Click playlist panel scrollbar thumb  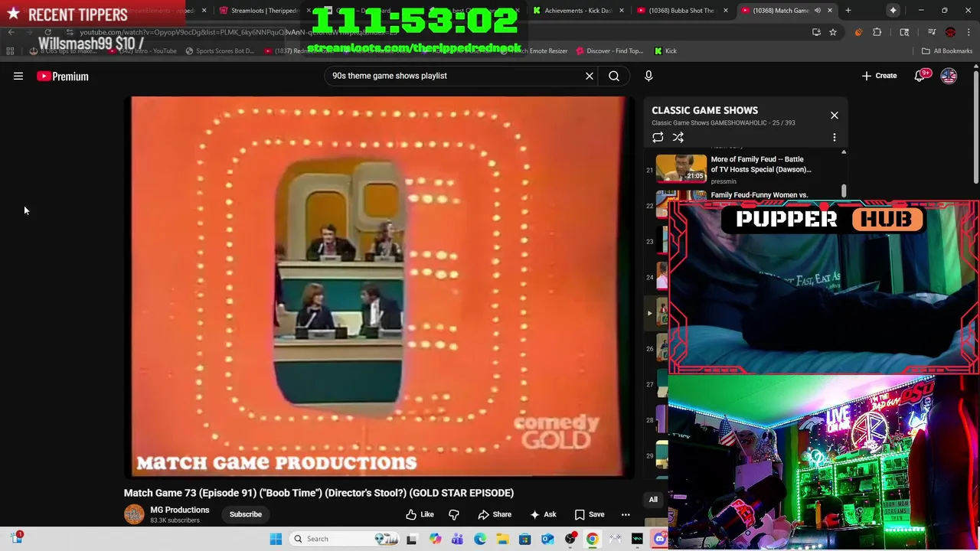coord(844,190)
